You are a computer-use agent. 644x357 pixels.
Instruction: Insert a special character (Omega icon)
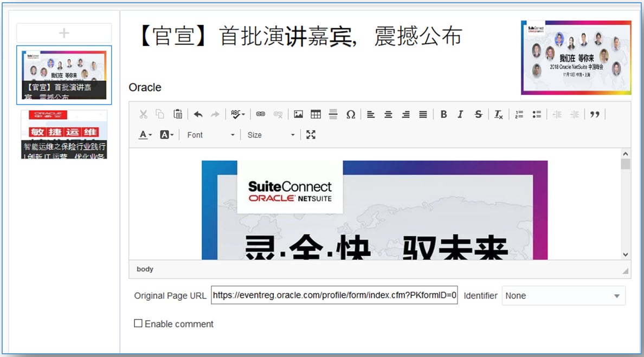tap(351, 114)
